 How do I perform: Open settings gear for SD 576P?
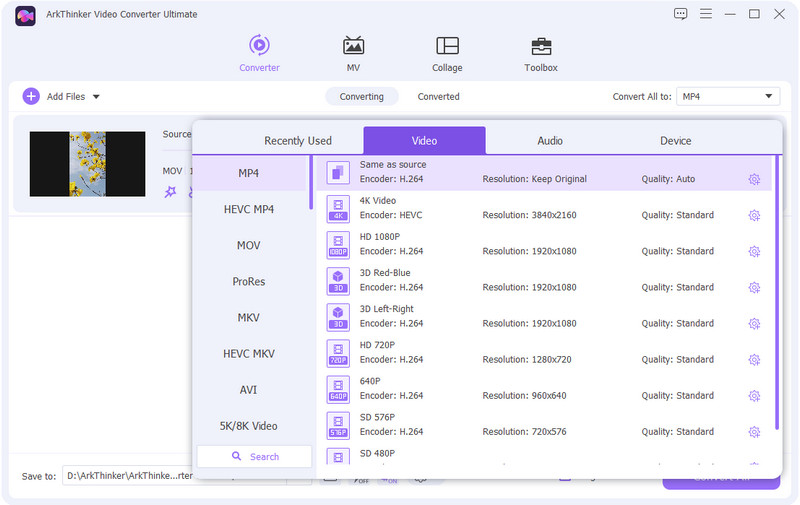coord(754,432)
